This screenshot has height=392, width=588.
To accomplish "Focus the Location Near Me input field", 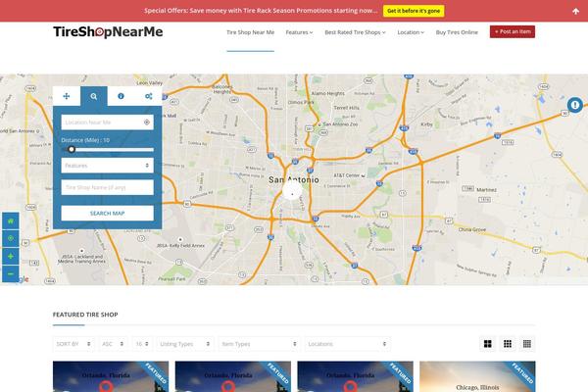I will (107, 122).
